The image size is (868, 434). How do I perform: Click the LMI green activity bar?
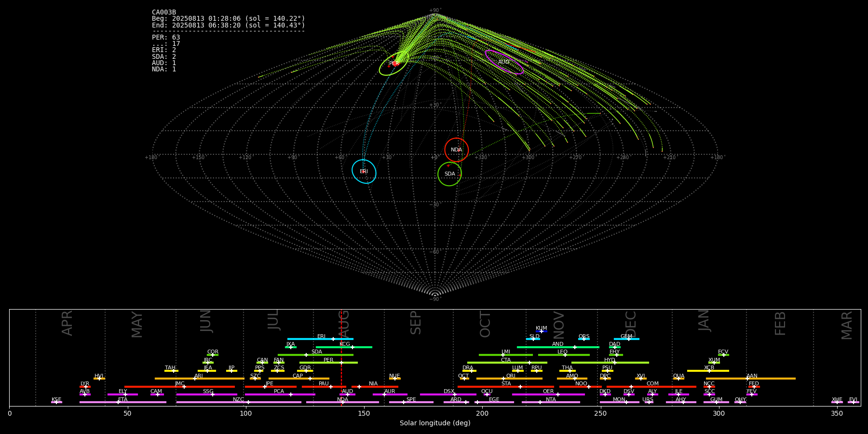pos(506,355)
